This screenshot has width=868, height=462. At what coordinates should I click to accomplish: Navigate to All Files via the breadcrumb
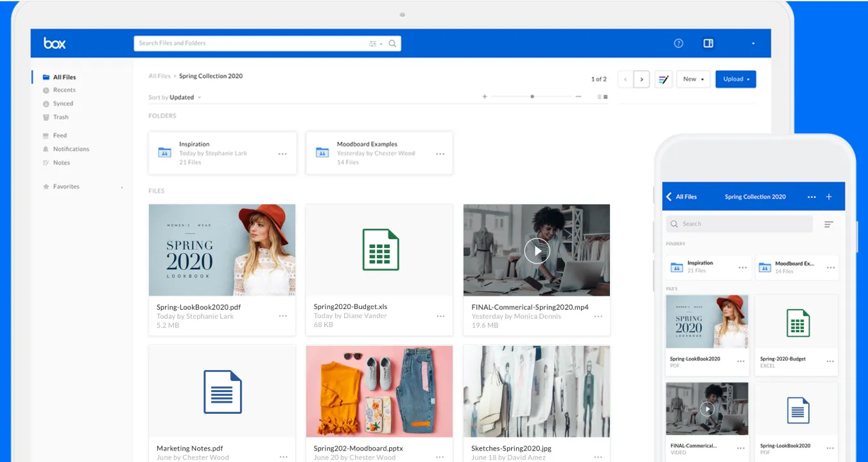[x=159, y=76]
